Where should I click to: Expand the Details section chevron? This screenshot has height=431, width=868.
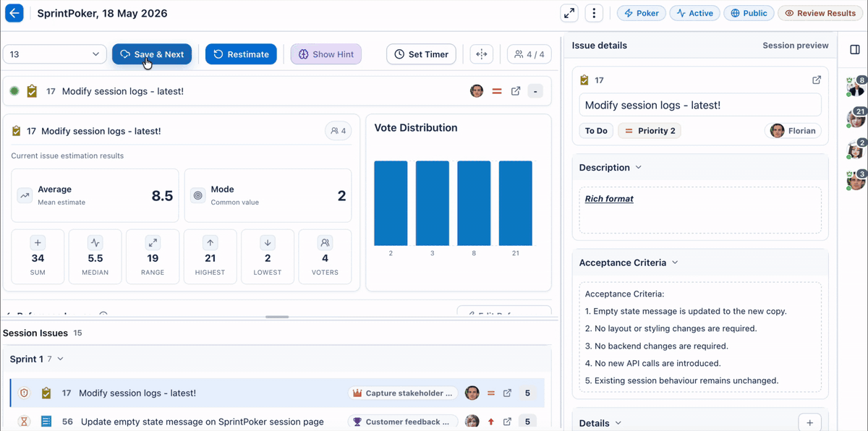618,423
